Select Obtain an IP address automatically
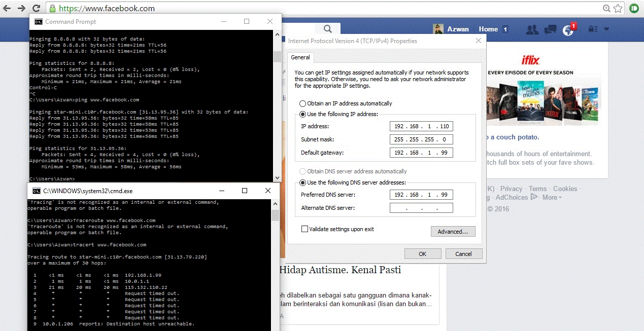This screenshot has width=644, height=331. (302, 103)
